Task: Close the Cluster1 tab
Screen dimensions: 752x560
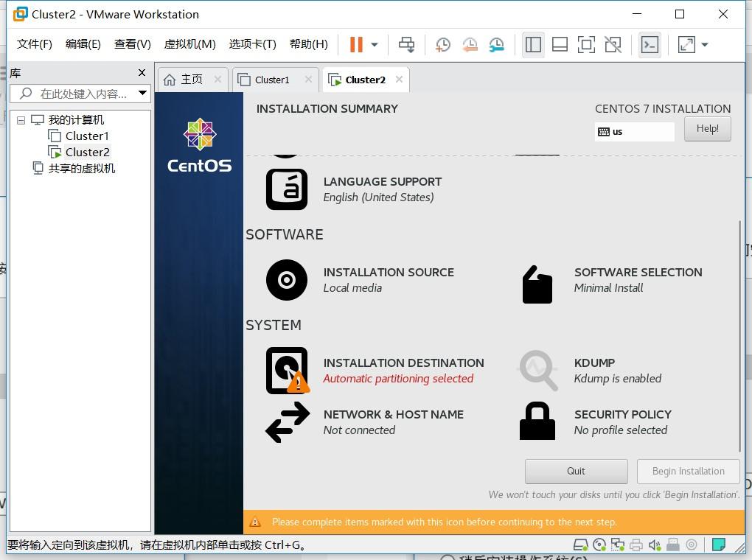Action: [308, 80]
